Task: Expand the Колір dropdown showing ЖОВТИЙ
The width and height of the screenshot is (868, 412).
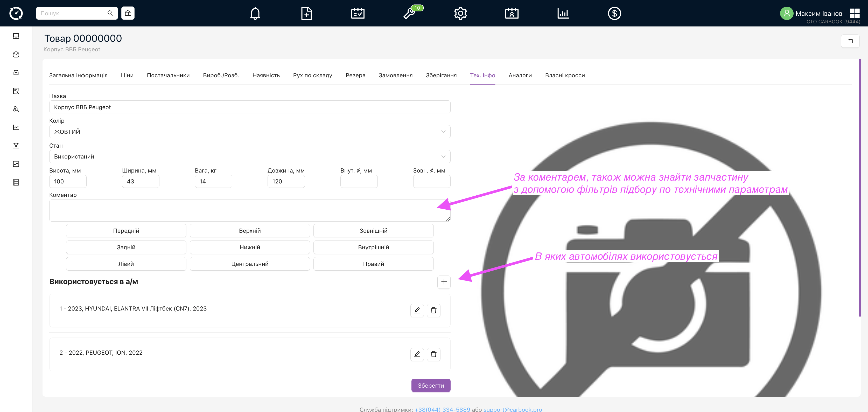Action: 250,132
